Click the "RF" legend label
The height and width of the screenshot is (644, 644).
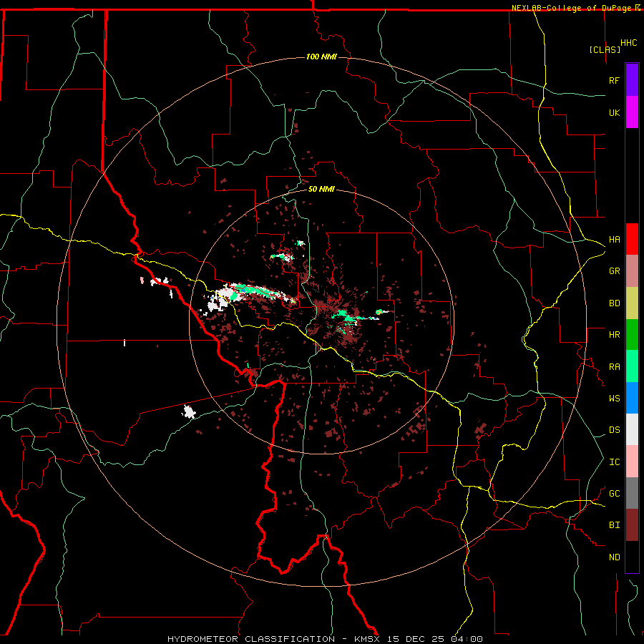point(614,80)
